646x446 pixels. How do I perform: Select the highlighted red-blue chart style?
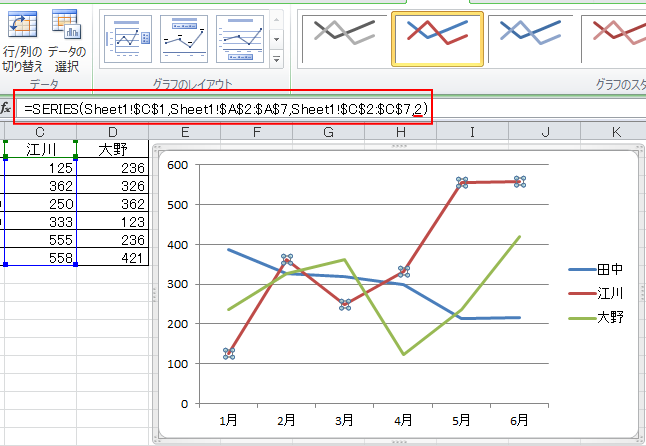tap(437, 38)
